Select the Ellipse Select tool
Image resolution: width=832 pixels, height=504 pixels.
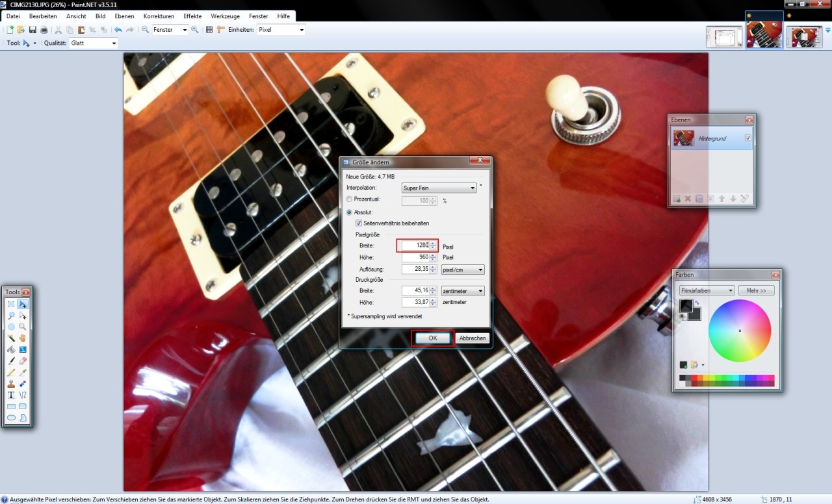click(11, 327)
